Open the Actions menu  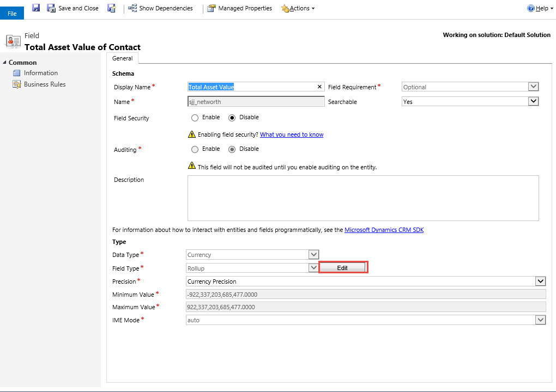tap(298, 8)
